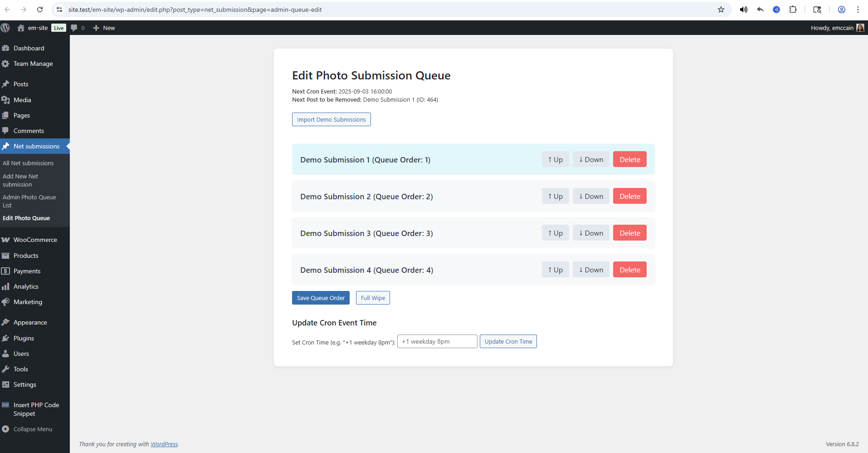This screenshot has height=453, width=868.
Task: Open the Appearance brush icon
Action: (5, 322)
